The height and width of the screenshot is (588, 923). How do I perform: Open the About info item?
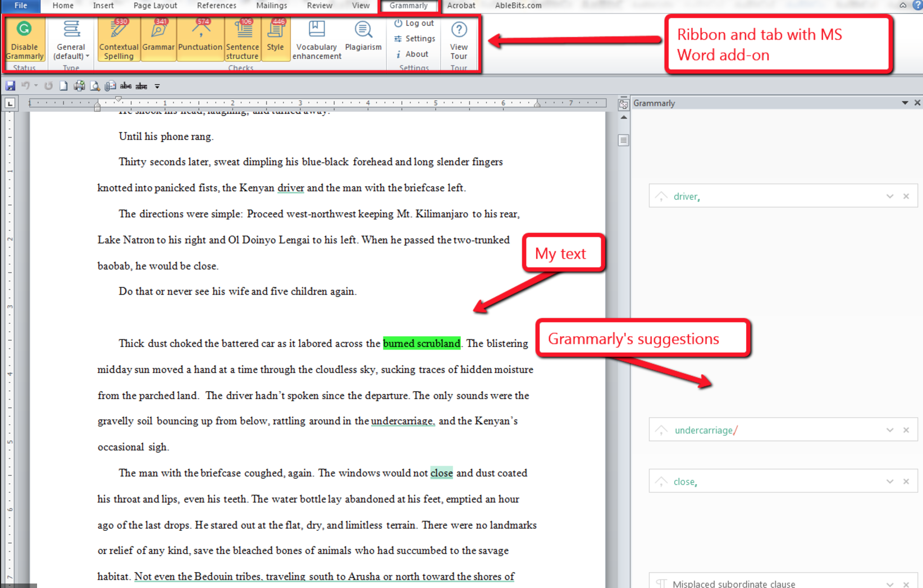(412, 54)
